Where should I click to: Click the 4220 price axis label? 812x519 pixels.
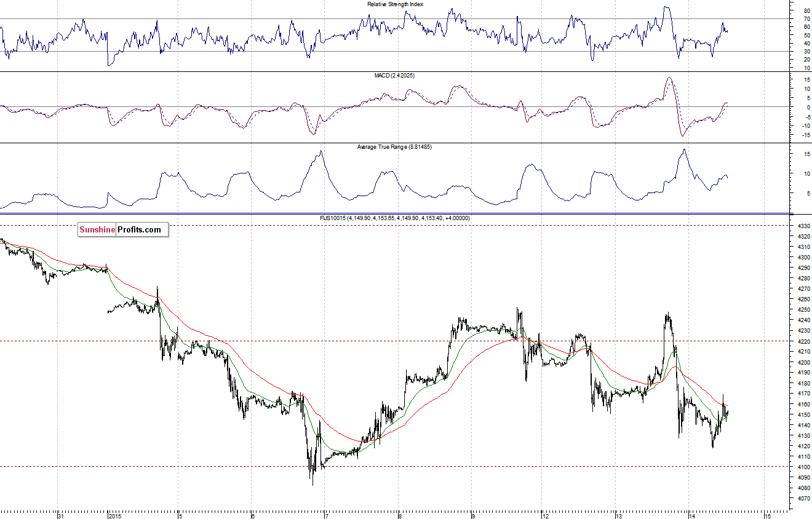point(803,341)
